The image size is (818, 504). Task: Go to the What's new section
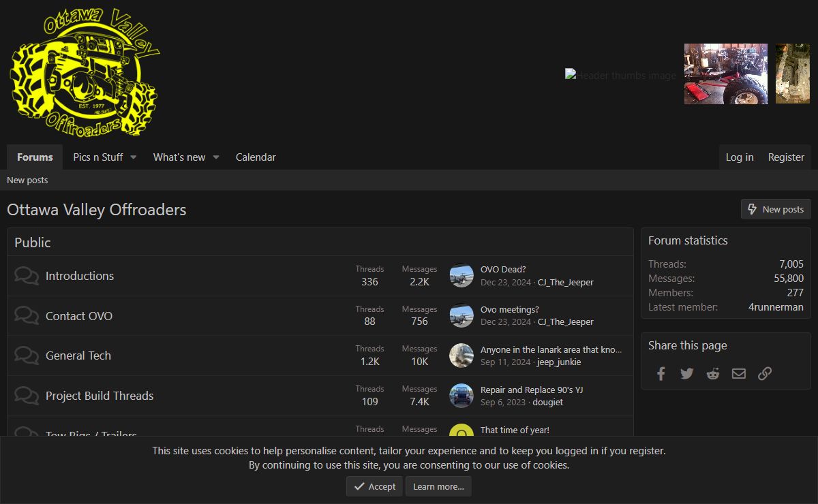[x=179, y=157]
